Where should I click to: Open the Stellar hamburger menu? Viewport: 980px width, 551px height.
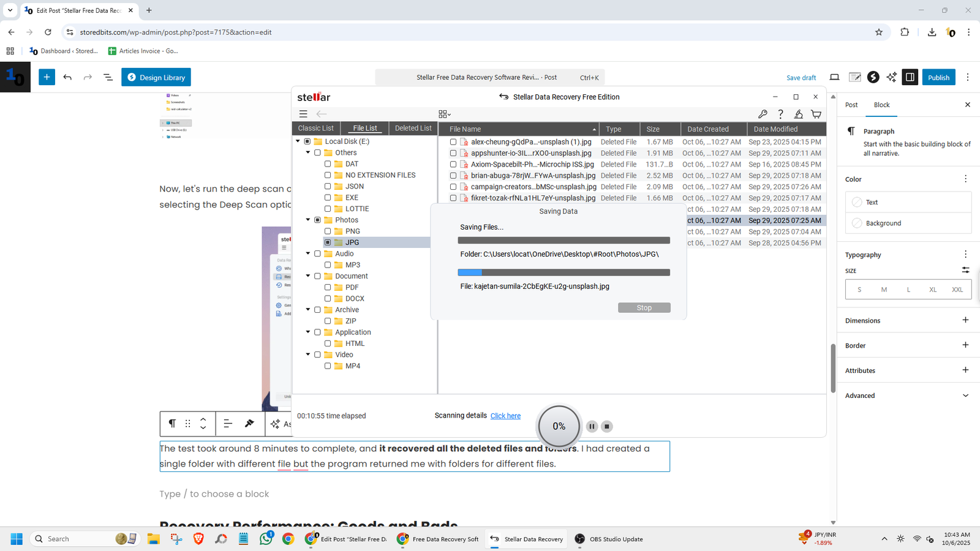303,114
